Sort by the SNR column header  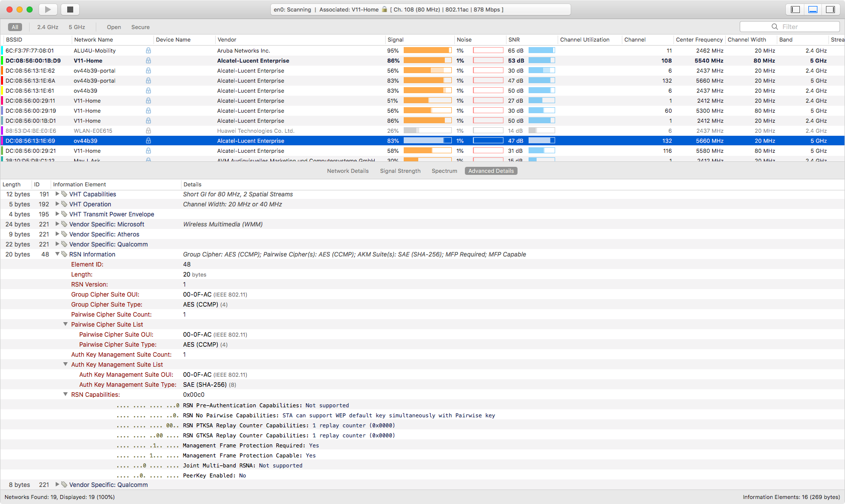click(x=514, y=40)
